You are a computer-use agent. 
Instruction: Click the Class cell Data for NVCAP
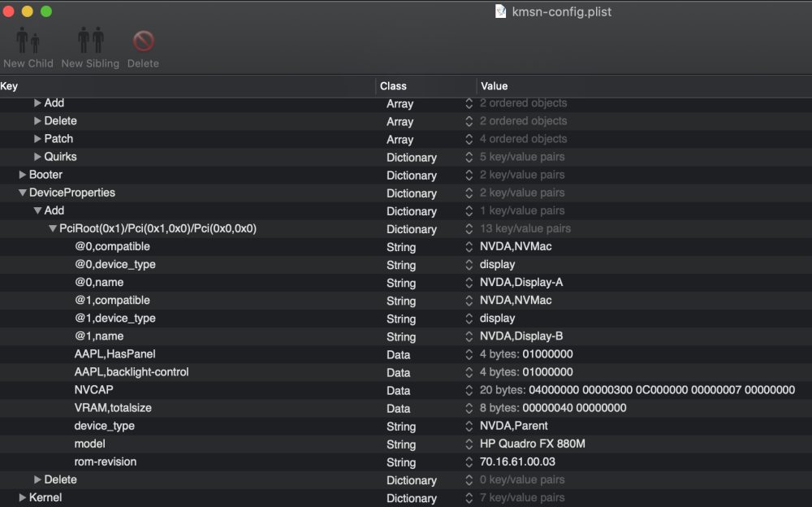pyautogui.click(x=398, y=390)
